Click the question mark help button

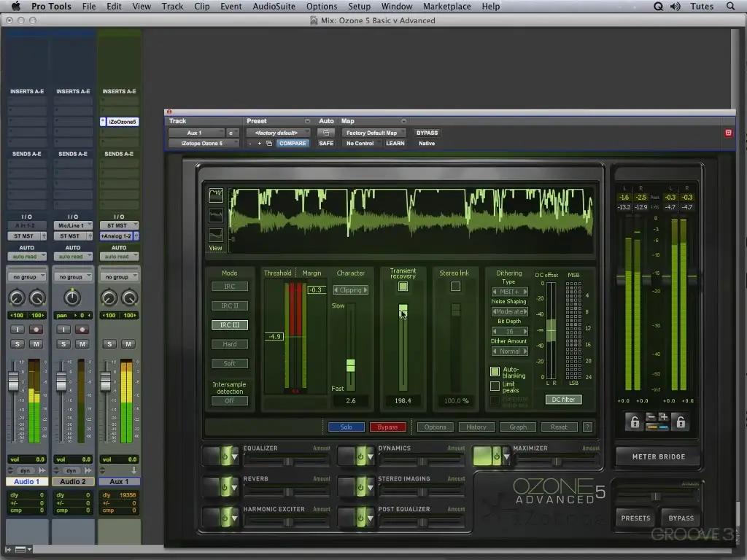[587, 427]
